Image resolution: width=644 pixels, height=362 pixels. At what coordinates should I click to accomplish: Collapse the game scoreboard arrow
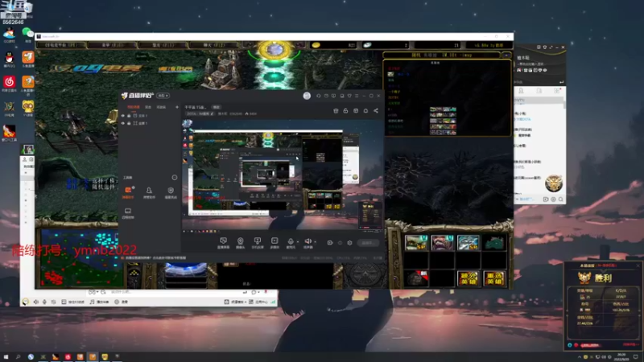click(x=507, y=55)
